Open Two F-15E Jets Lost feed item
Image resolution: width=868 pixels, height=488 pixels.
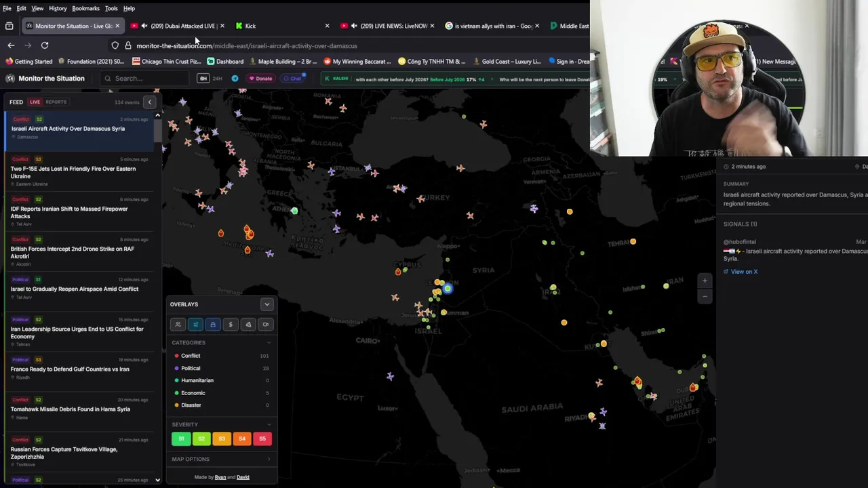[81, 172]
